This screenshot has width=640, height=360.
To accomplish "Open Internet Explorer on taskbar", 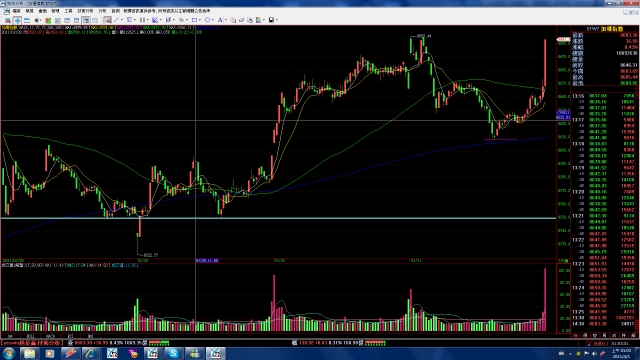I will click(91, 353).
